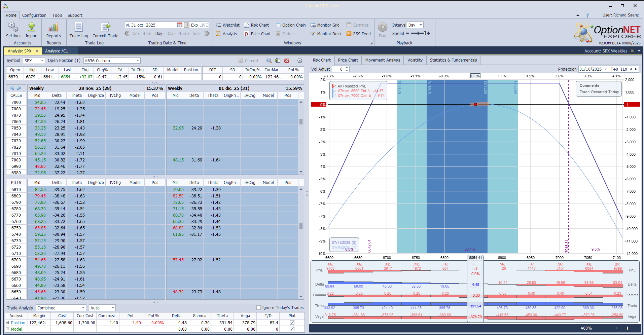Open the Home ribbon tab
The height and width of the screenshot is (335, 644).
coord(11,15)
